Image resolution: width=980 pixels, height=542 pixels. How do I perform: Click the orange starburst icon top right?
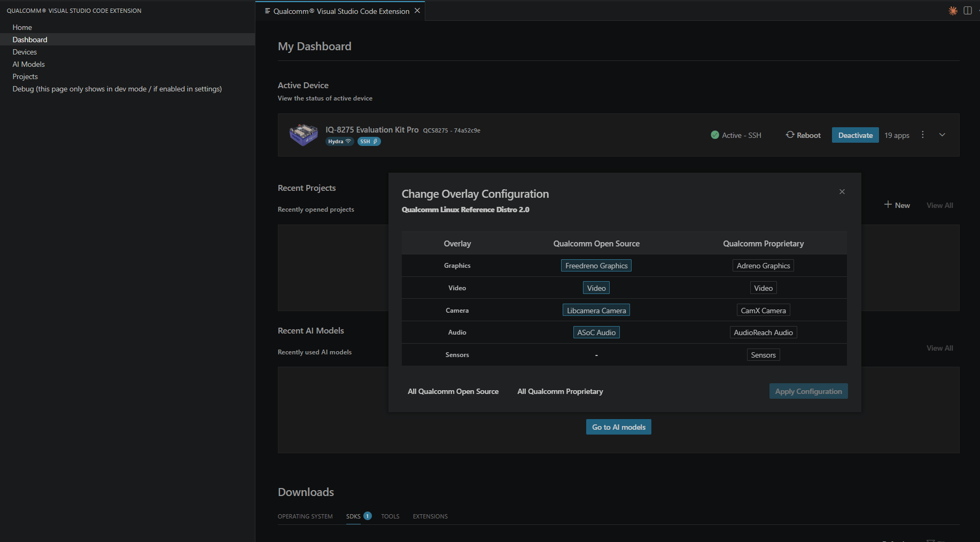point(953,11)
